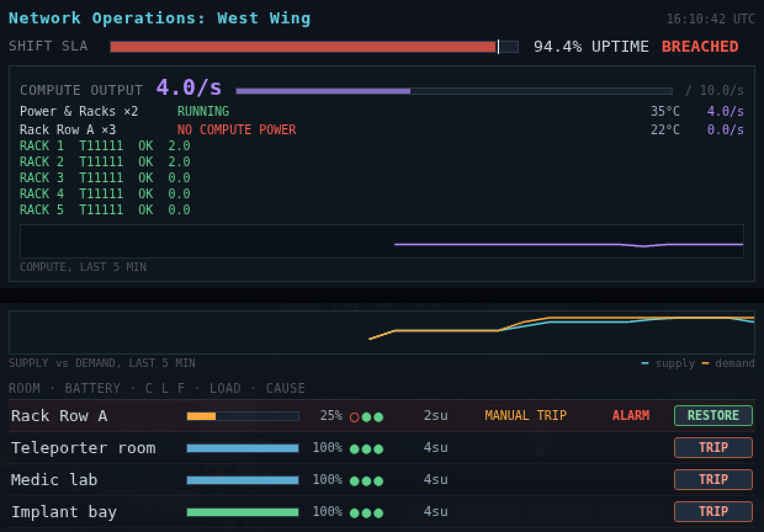This screenshot has width=764, height=532.
Task: Trip the Medic lab breaker
Action: click(713, 480)
